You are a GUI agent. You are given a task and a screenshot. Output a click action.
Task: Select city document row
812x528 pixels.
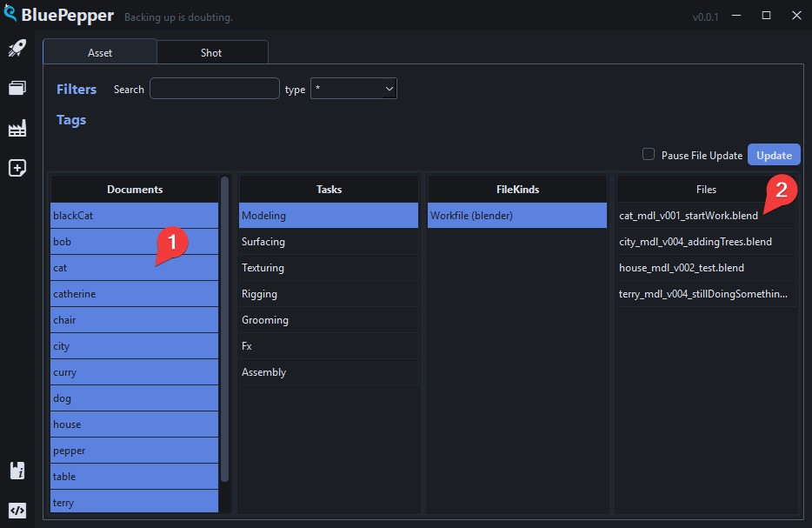[x=134, y=346]
